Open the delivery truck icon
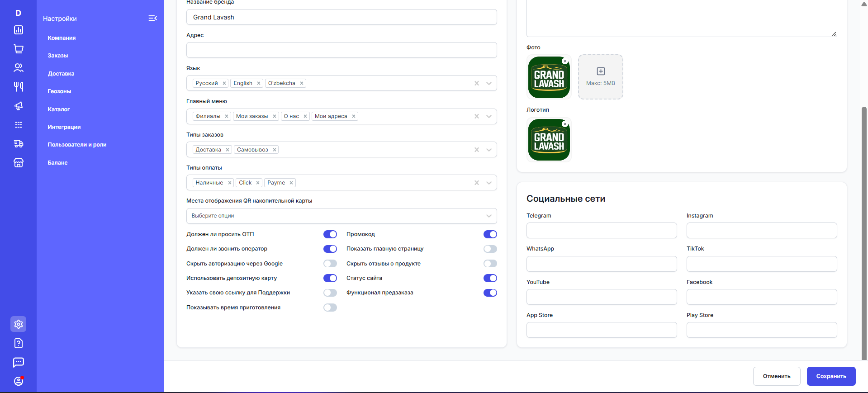Viewport: 868px width, 393px height. click(19, 144)
